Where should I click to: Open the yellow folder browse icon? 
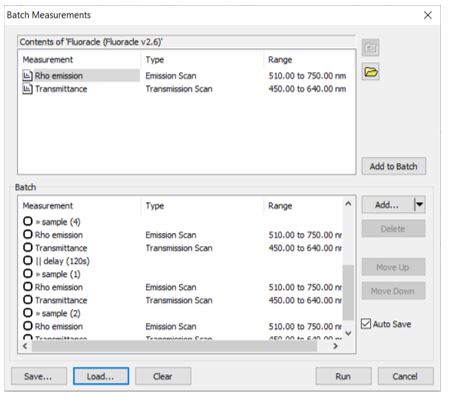(x=371, y=72)
